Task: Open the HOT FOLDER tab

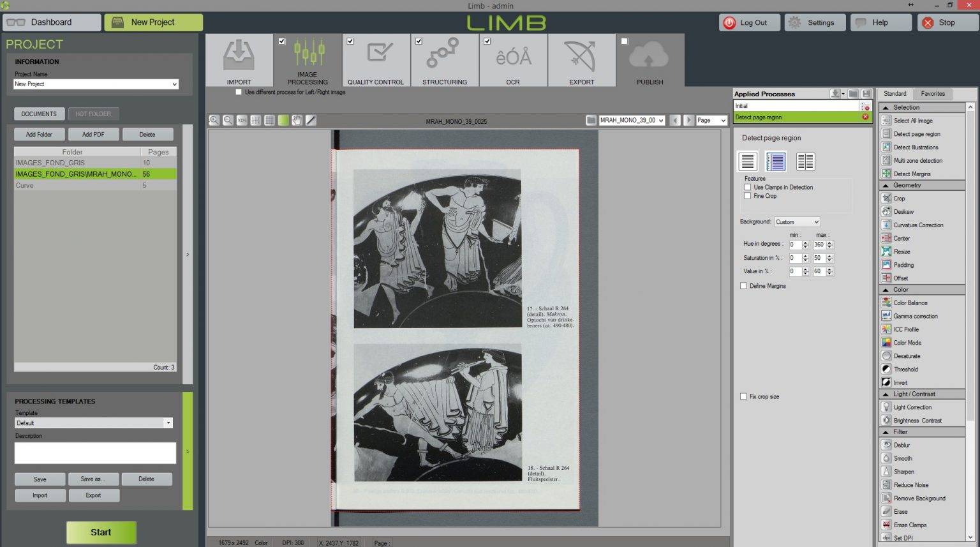Action: pos(93,114)
